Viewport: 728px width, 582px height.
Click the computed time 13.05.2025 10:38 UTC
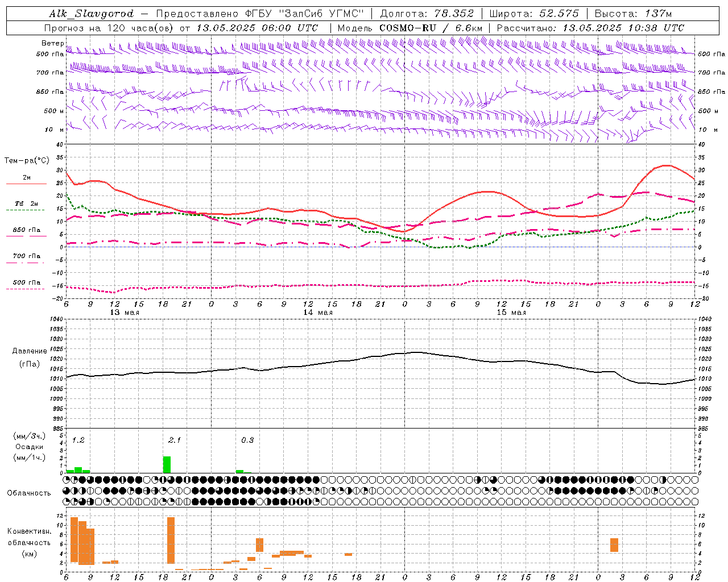(623, 28)
